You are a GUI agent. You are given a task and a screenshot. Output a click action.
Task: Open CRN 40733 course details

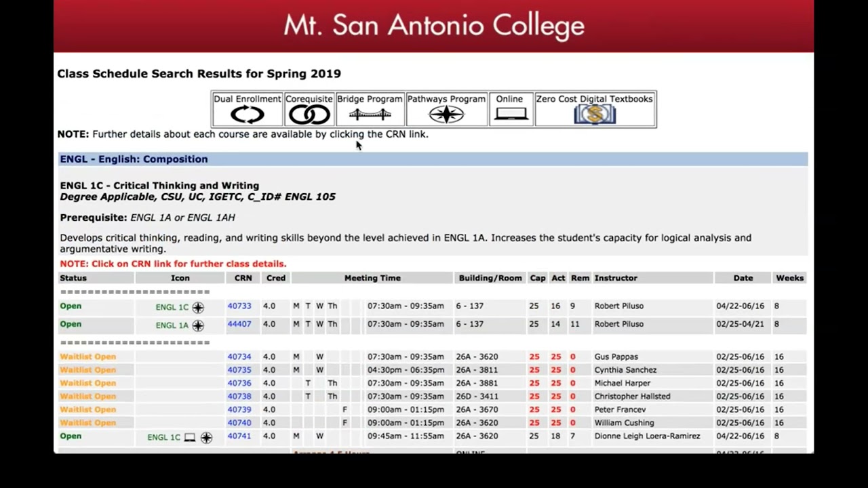(239, 306)
